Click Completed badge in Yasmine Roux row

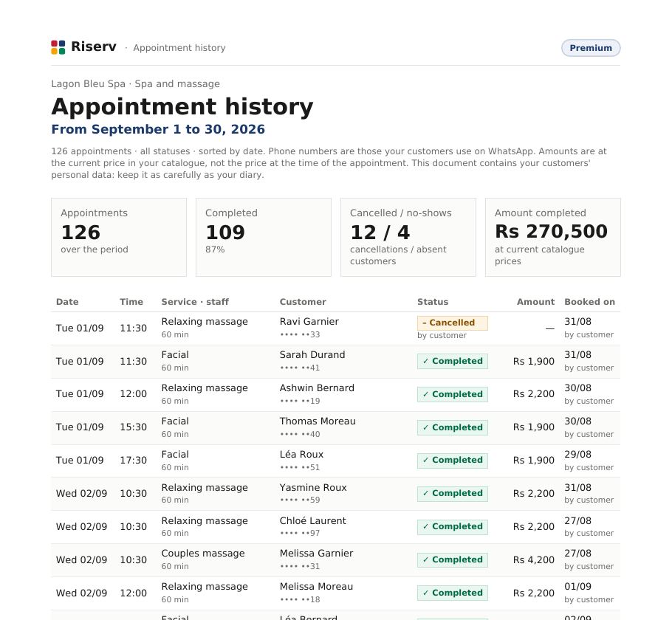coord(453,493)
